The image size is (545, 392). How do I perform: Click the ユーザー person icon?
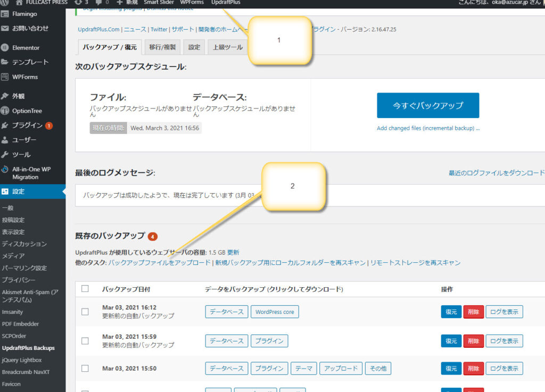(x=5, y=140)
